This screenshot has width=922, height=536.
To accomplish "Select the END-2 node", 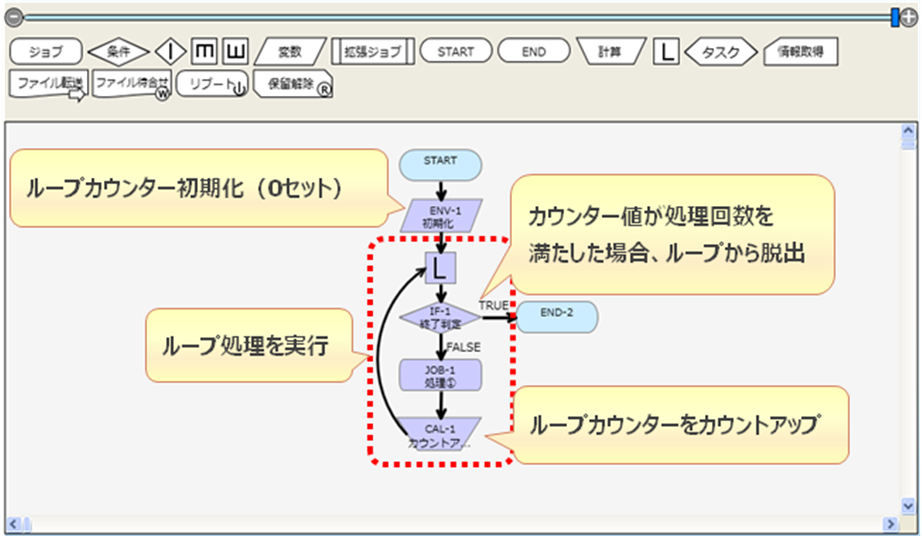I will [x=556, y=317].
